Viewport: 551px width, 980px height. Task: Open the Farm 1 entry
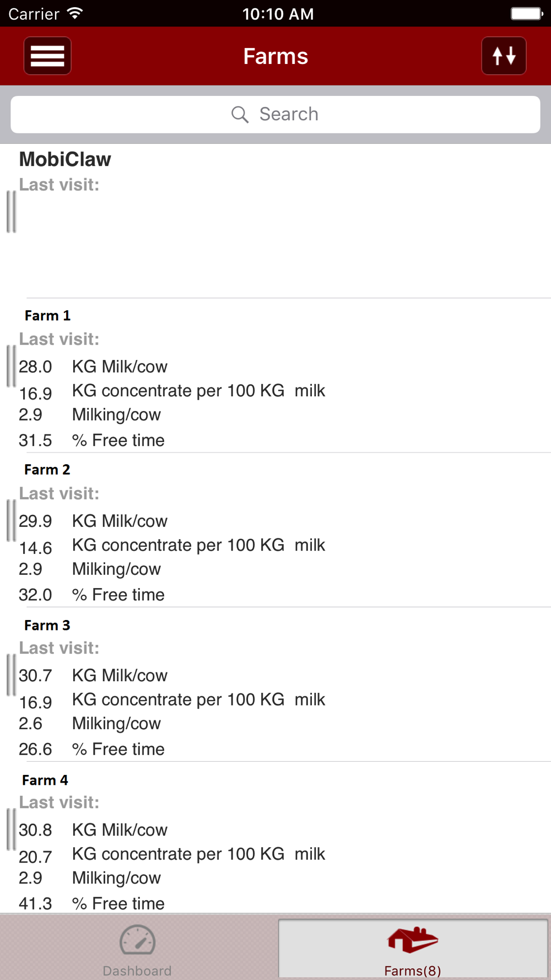[x=47, y=316]
